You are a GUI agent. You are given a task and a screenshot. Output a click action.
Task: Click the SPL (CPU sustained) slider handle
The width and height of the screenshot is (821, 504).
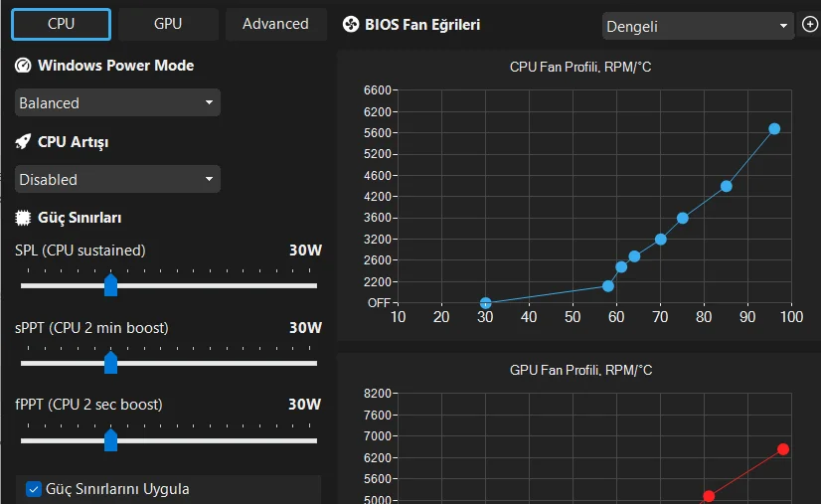click(x=111, y=286)
